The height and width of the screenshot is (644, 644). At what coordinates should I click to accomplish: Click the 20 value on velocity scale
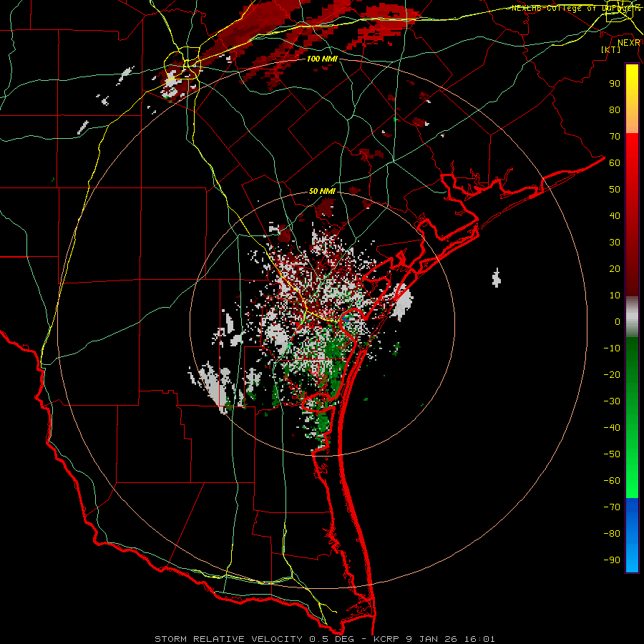[x=615, y=269]
